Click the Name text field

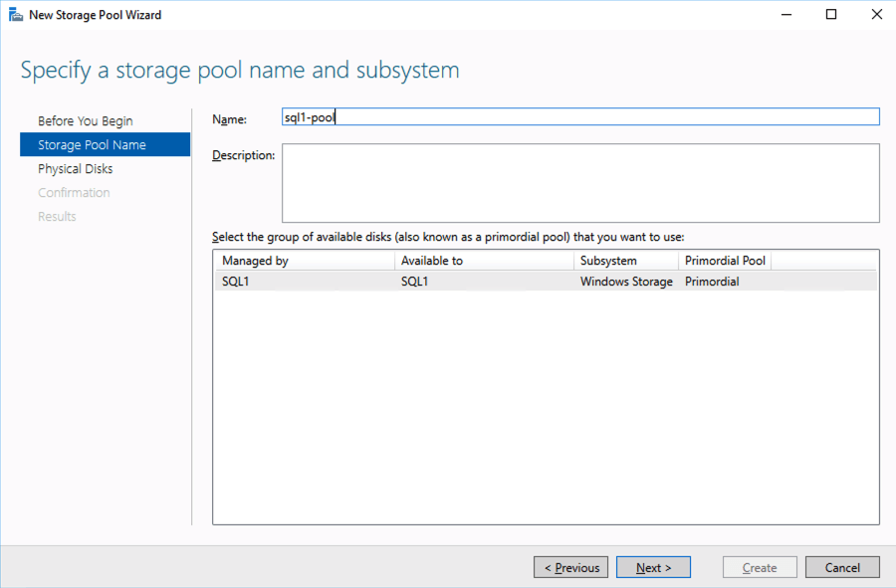[580, 117]
